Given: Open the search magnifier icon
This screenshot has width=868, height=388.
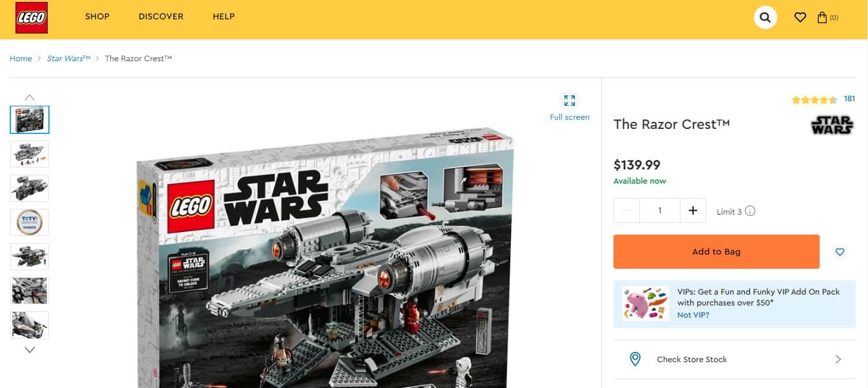Looking at the screenshot, I should (766, 17).
